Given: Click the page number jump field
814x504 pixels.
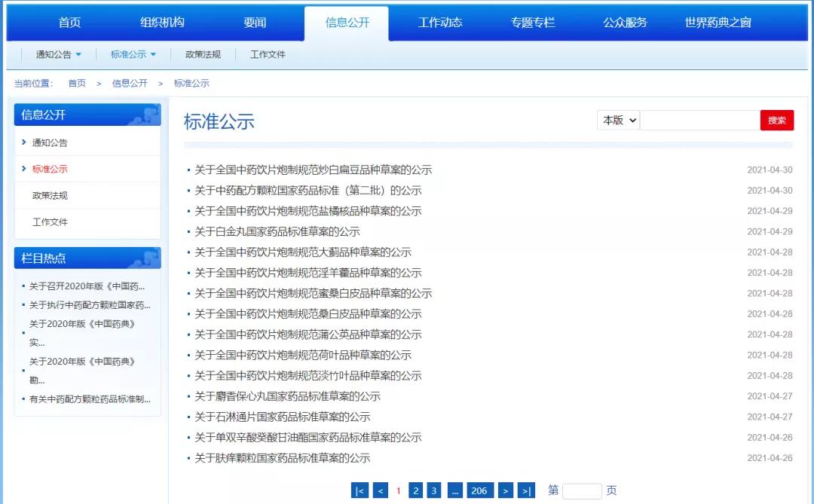Looking at the screenshot, I should pos(582,490).
